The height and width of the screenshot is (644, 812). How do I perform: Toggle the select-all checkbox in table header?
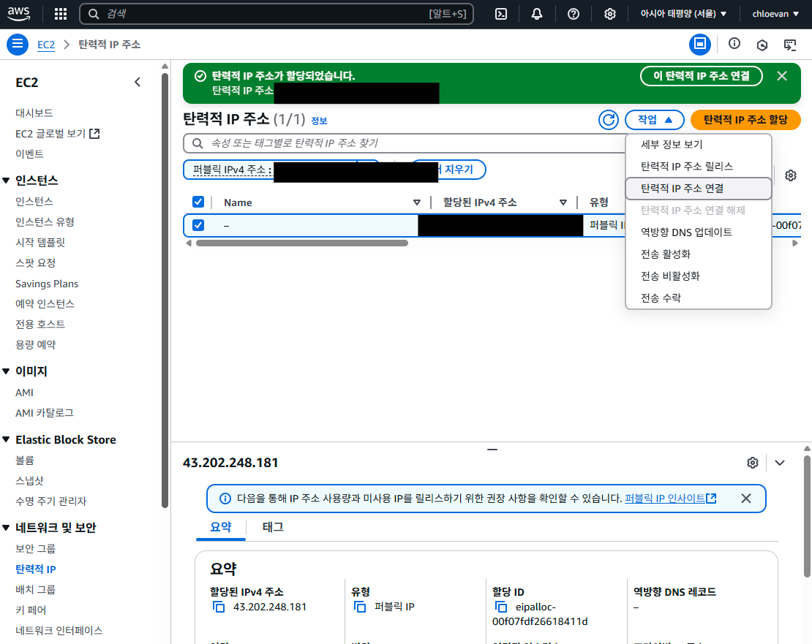point(198,202)
